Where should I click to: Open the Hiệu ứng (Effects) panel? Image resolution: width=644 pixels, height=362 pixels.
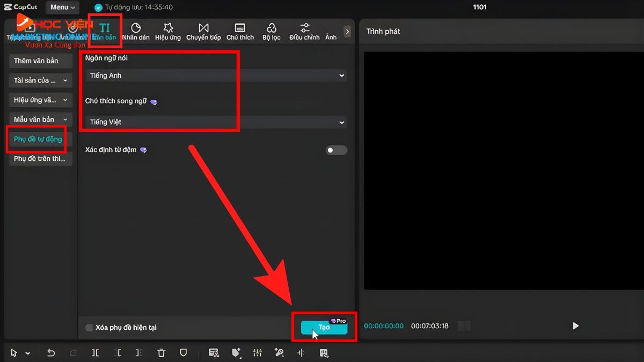pos(167,31)
